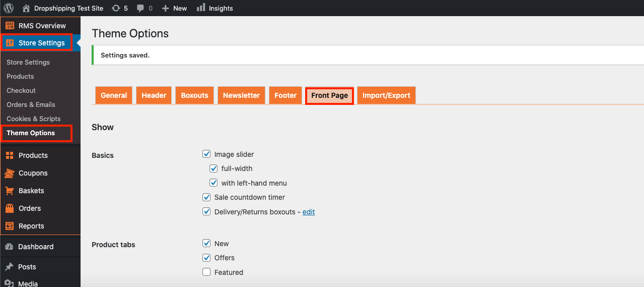Image resolution: width=644 pixels, height=287 pixels.
Task: Click the Basics row label
Action: coord(103,155)
